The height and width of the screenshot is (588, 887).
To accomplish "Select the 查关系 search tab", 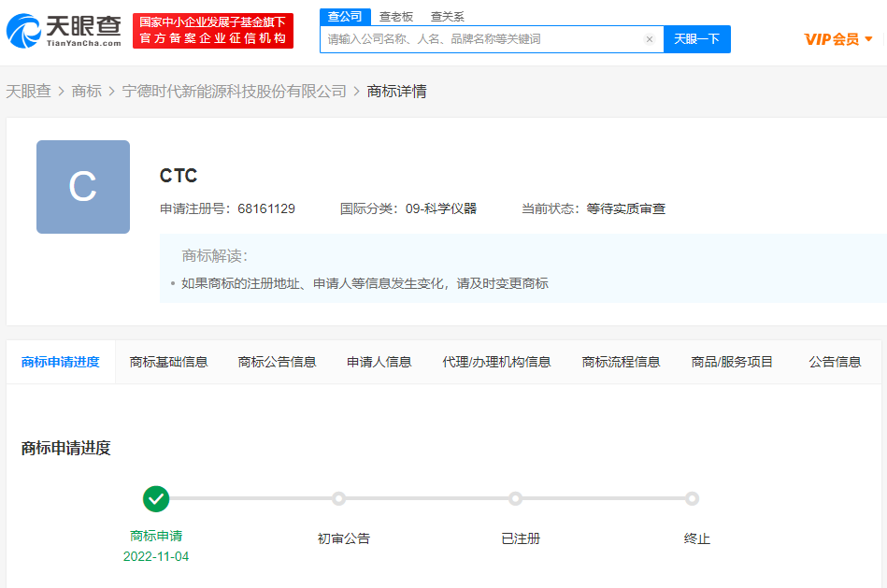I will click(448, 17).
